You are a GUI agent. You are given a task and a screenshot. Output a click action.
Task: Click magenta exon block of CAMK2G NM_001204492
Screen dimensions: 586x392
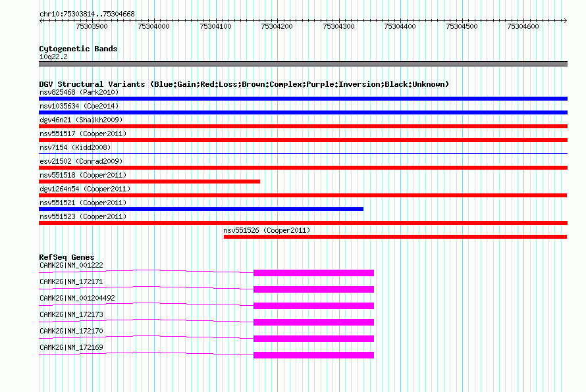click(x=313, y=306)
